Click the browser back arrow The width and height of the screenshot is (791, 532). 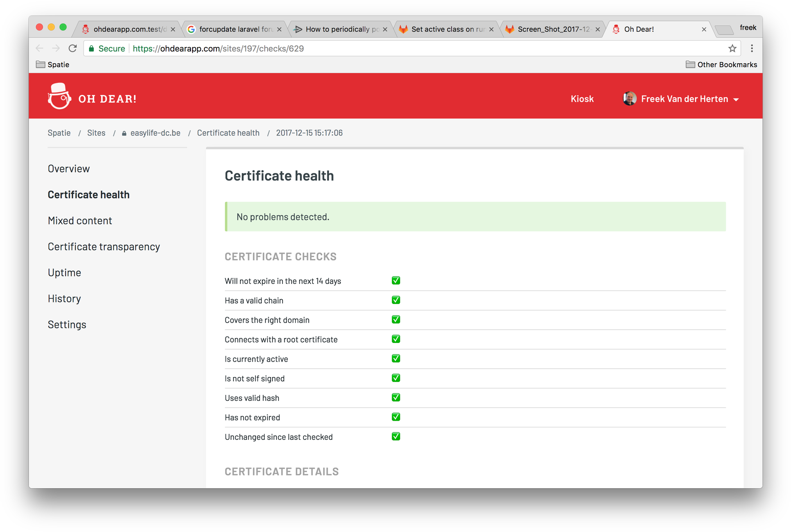[x=39, y=48]
